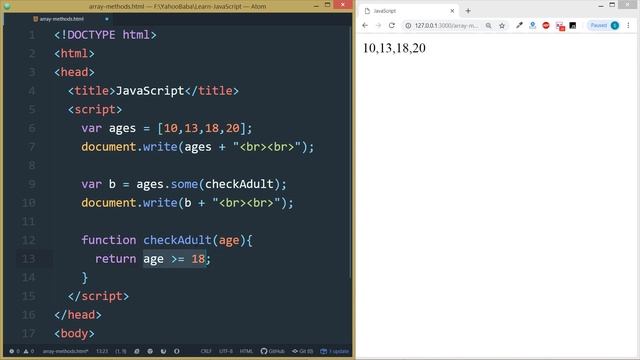Open the GitHub panel from status bar
Screen dimensions: 640x360
273,351
